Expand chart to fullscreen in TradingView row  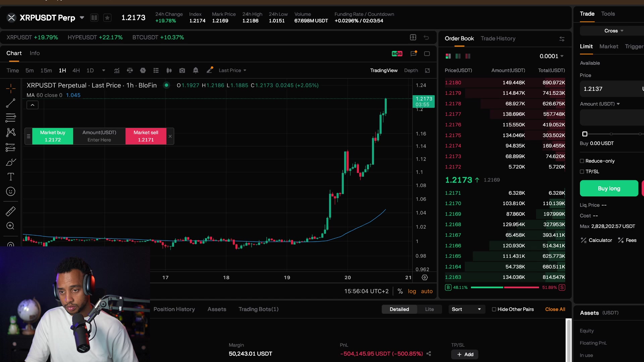427,70
